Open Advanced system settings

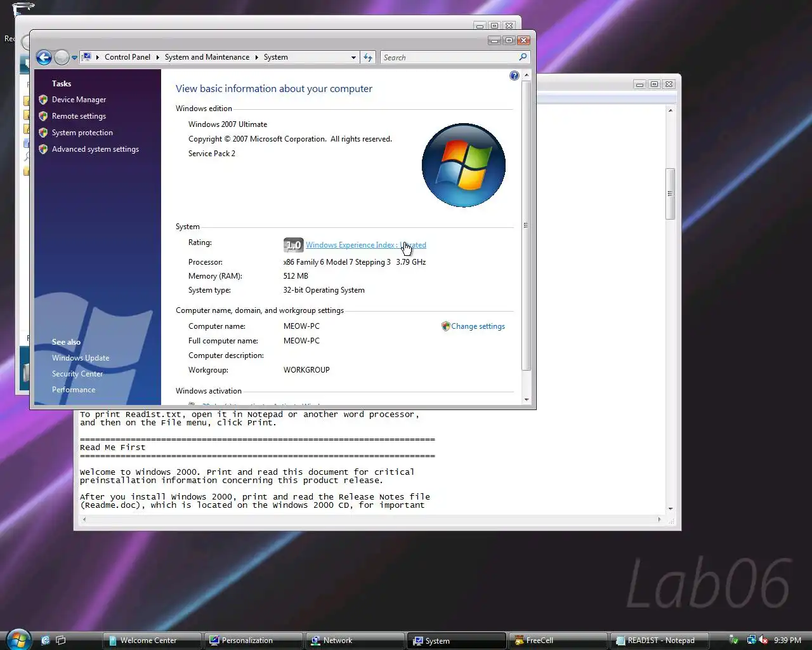95,149
